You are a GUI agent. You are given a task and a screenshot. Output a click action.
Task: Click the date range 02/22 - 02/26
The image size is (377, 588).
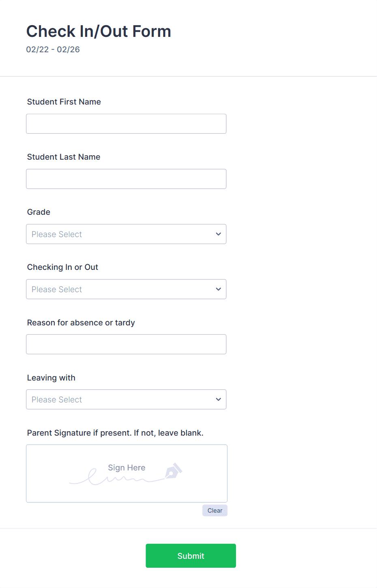[53, 49]
